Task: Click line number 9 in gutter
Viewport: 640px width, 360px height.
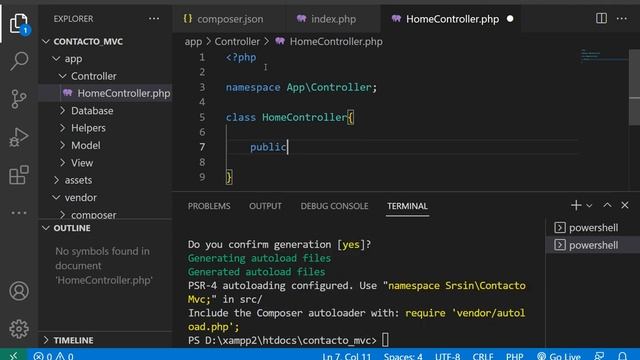Action: click(x=202, y=177)
